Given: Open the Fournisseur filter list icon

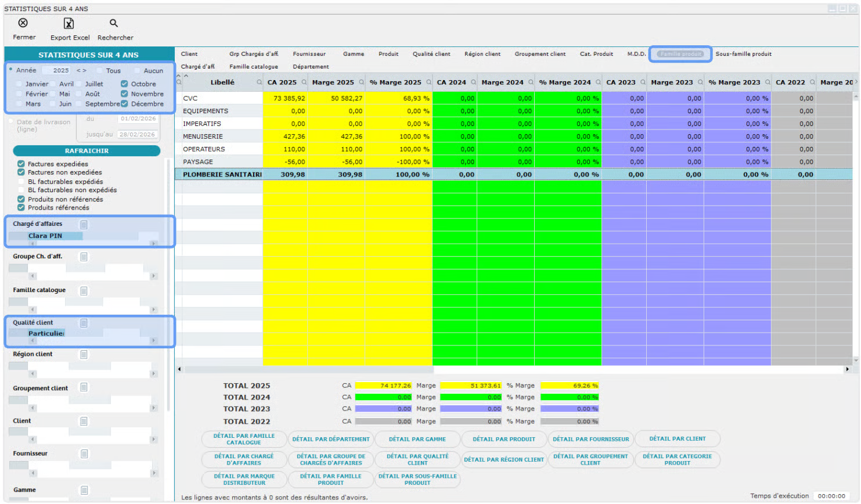Looking at the screenshot, I should click(x=84, y=454).
